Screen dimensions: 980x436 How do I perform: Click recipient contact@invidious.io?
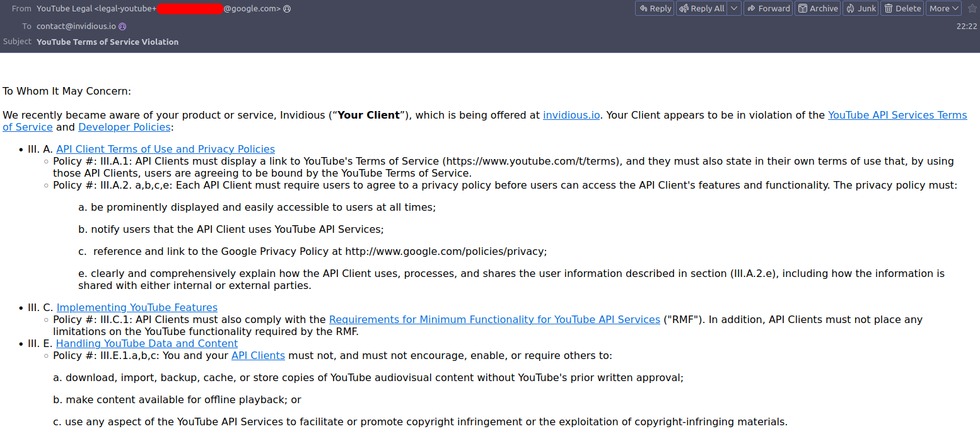click(76, 27)
